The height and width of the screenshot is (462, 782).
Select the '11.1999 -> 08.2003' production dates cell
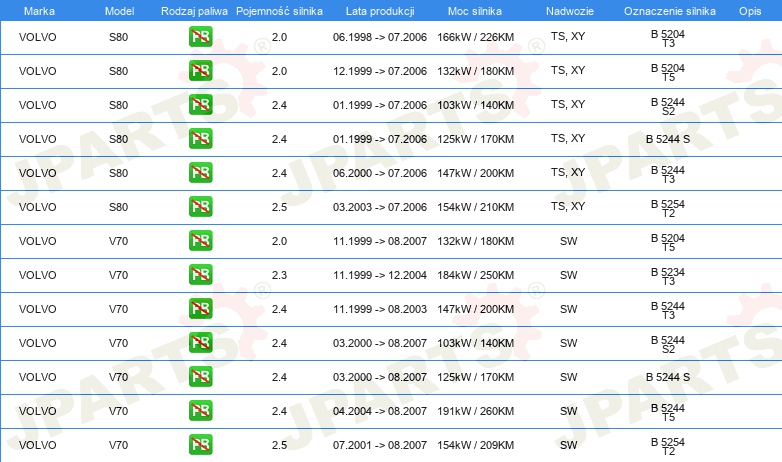click(x=380, y=309)
